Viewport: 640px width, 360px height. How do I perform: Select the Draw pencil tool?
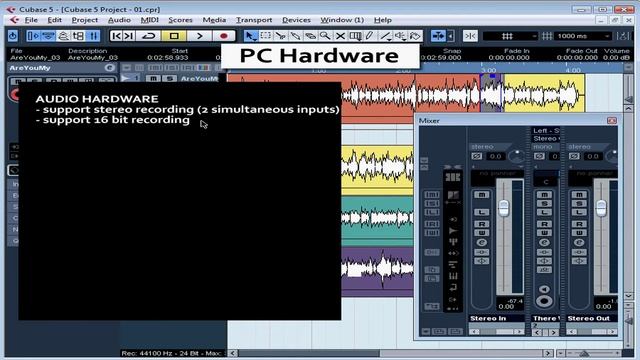370,36
